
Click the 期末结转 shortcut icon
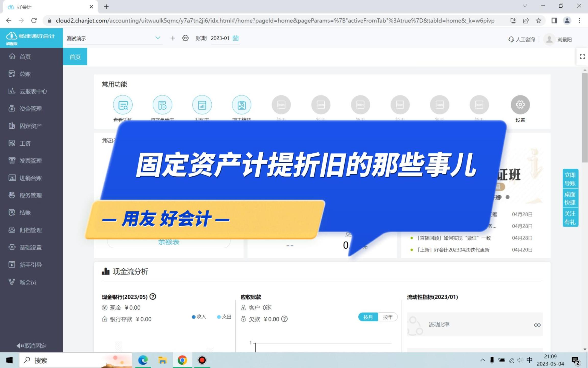coord(241,105)
